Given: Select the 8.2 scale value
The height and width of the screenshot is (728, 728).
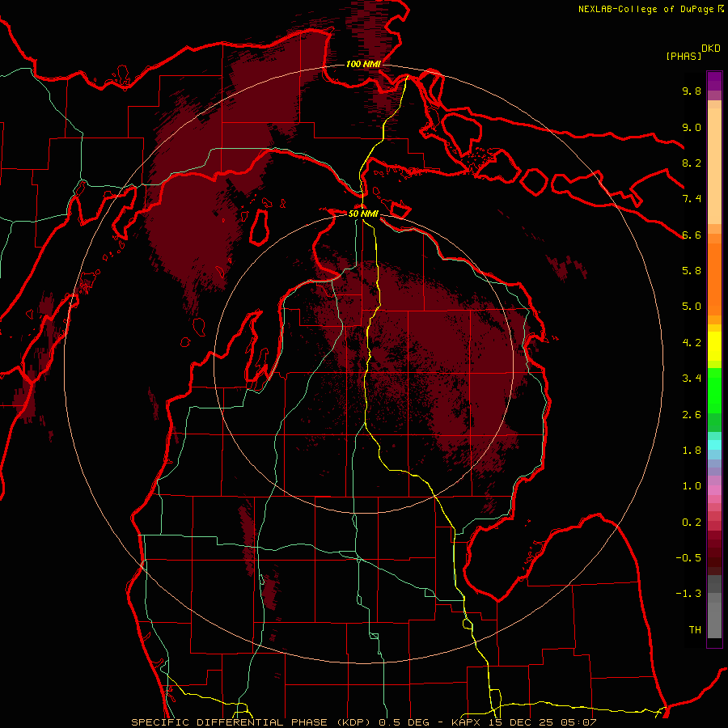Looking at the screenshot, I should pos(692,163).
